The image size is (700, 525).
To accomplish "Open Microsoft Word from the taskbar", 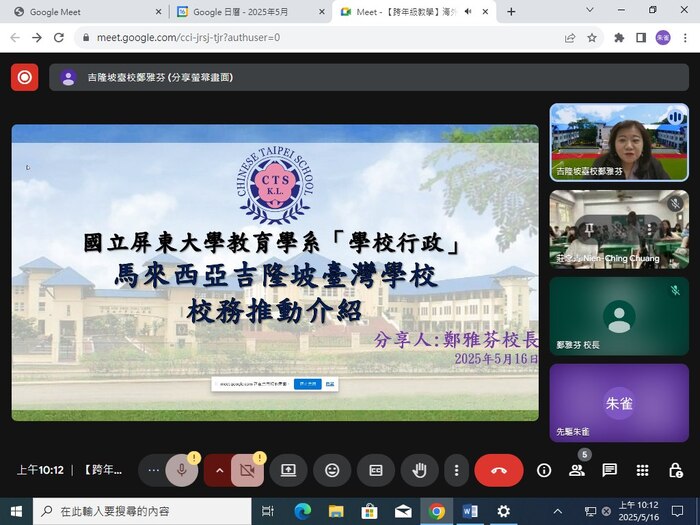I will [470, 511].
